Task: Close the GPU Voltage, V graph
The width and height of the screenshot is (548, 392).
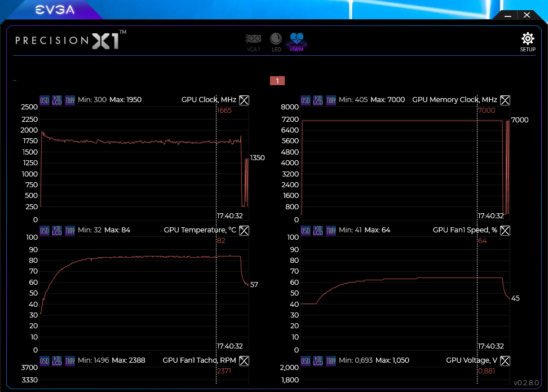Action: 505,360
